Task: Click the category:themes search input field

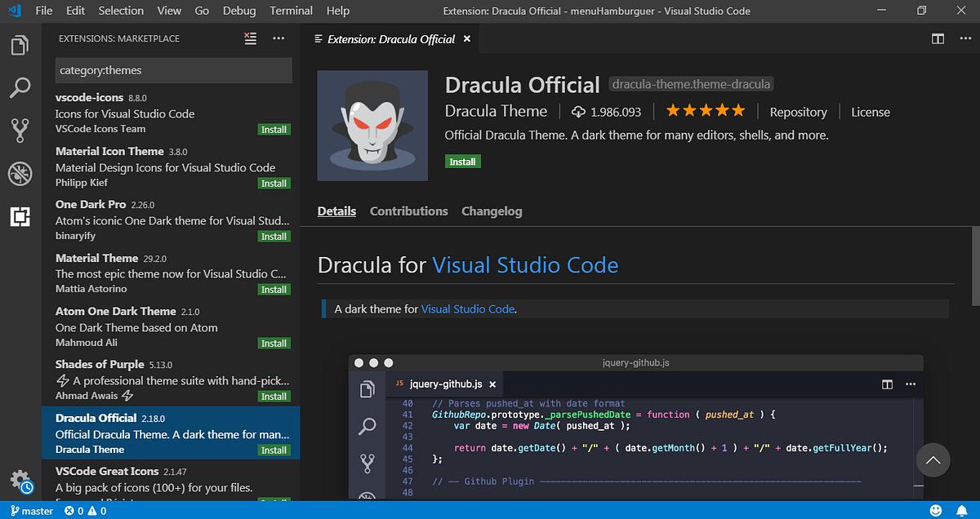Action: (x=173, y=70)
